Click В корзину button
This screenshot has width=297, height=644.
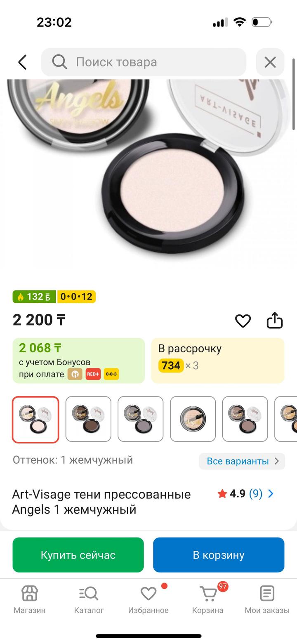point(219,555)
